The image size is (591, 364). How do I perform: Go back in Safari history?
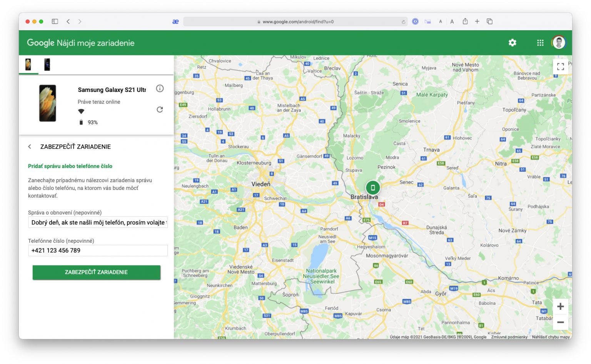pyautogui.click(x=68, y=22)
